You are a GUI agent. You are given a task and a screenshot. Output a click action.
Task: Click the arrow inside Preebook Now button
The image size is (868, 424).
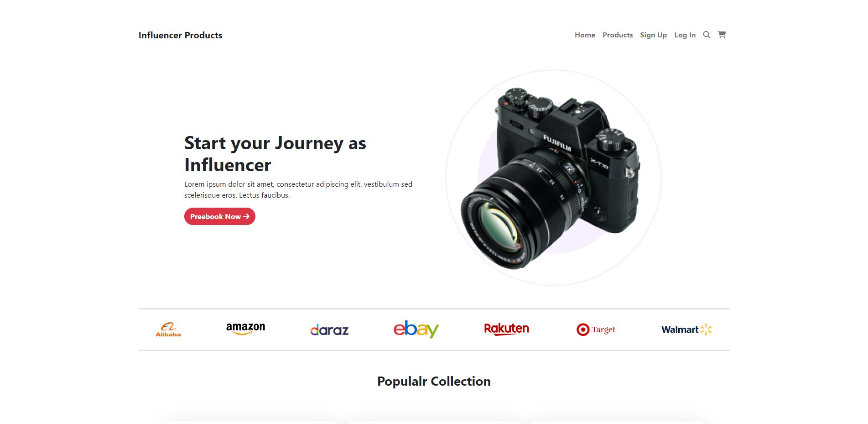[x=246, y=216]
